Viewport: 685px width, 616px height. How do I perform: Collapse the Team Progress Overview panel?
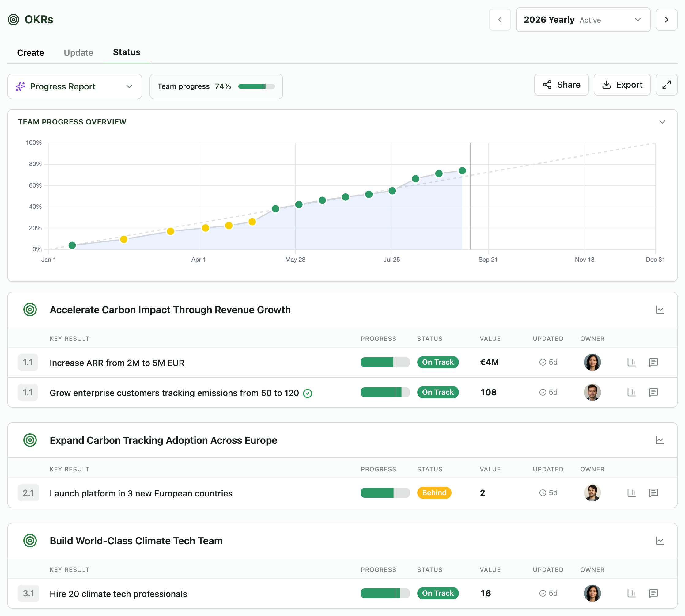pyautogui.click(x=662, y=122)
